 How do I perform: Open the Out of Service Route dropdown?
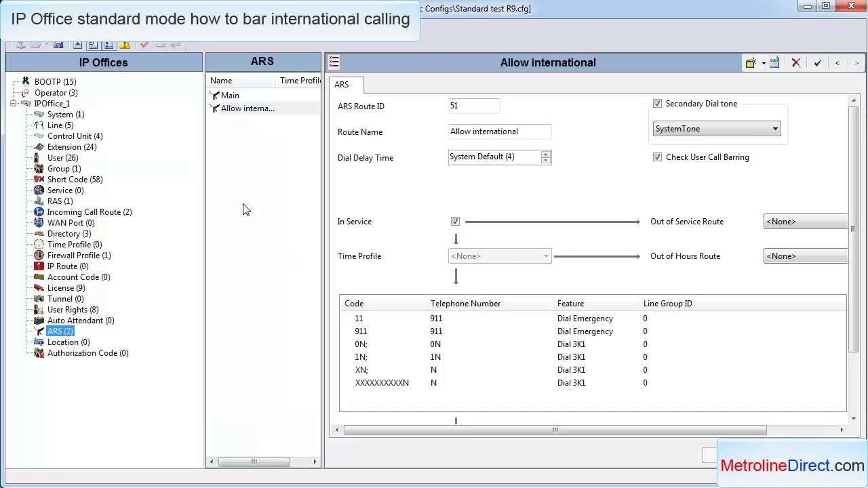pos(806,222)
